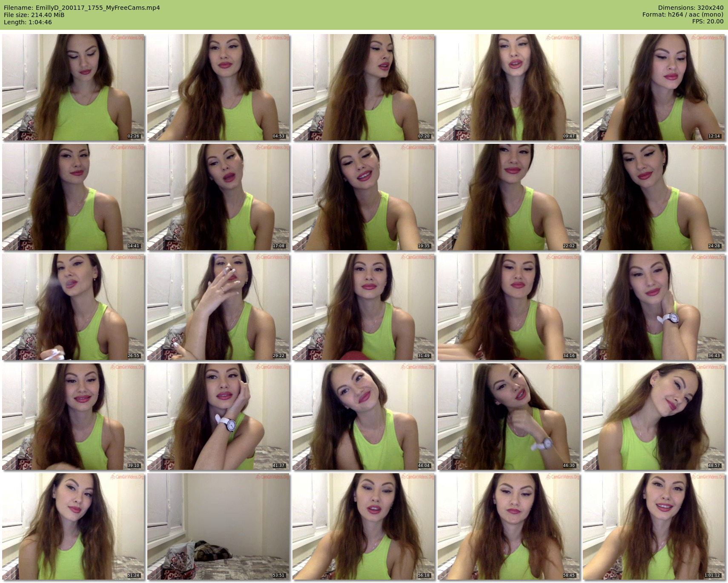Image resolution: width=728 pixels, height=583 pixels.
Task: Click the frame with timestamp 36:43
Action: (654, 307)
